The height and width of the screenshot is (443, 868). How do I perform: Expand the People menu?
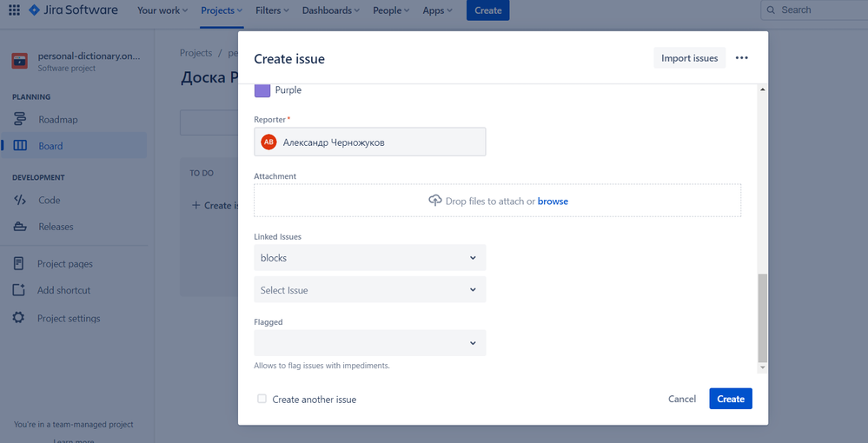[391, 10]
